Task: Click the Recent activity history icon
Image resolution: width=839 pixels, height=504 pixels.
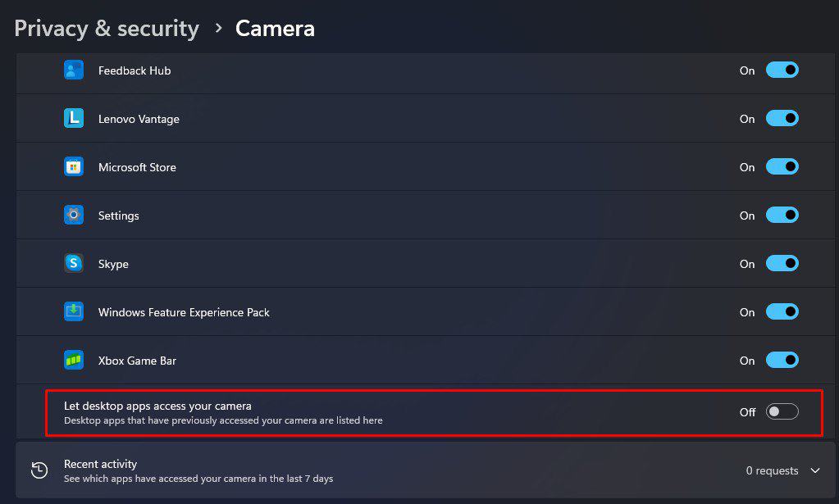Action: (39, 470)
